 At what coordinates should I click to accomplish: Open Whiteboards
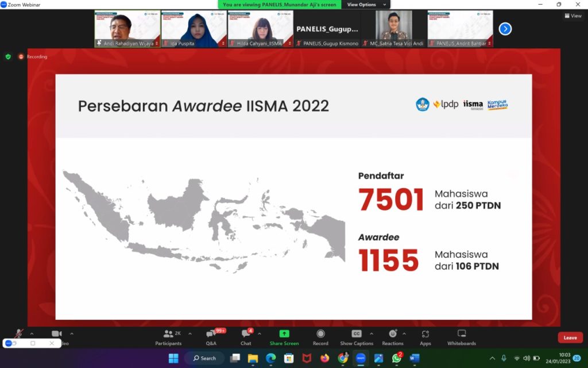pyautogui.click(x=462, y=337)
